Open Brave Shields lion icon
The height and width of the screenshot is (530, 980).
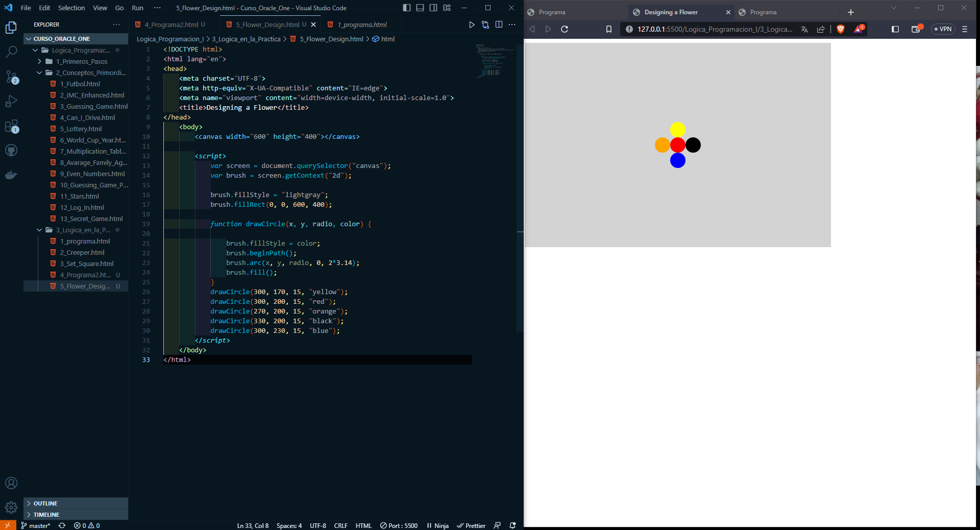pos(840,29)
